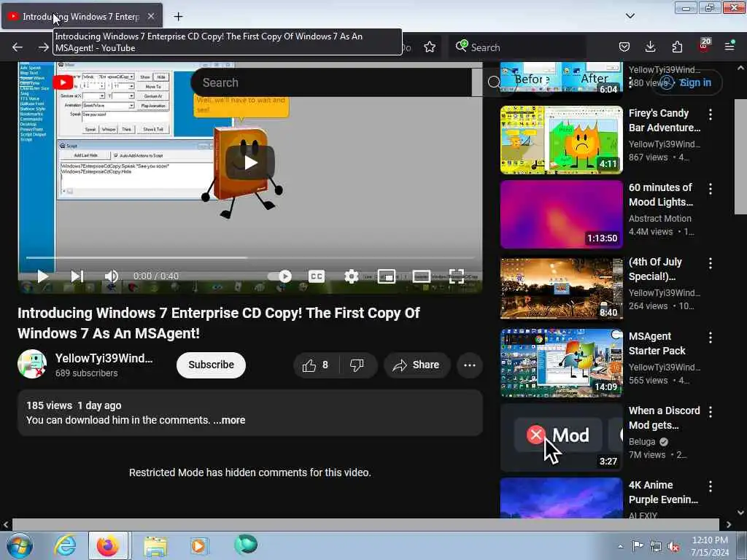Launch Internet Explorer from the taskbar
Screen dimensions: 747x560
(65, 545)
